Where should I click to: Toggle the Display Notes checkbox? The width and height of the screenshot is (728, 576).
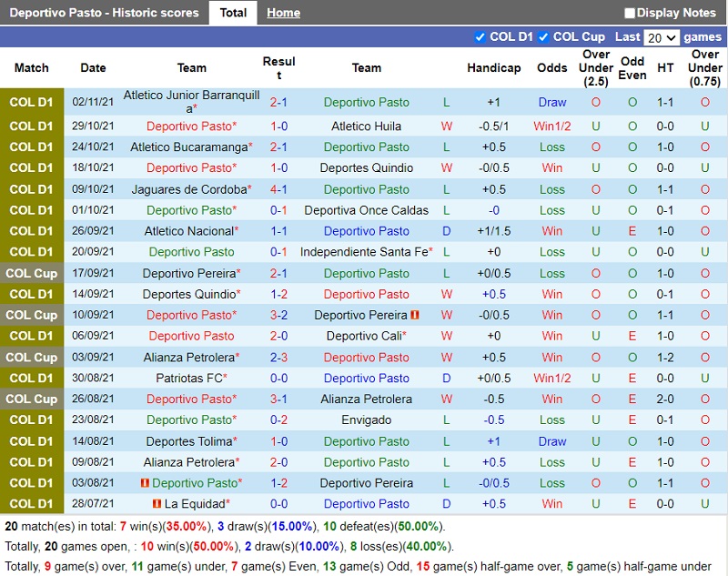pyautogui.click(x=630, y=13)
